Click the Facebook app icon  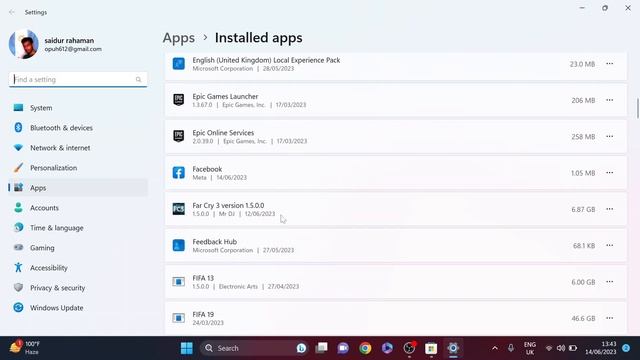[x=178, y=173]
